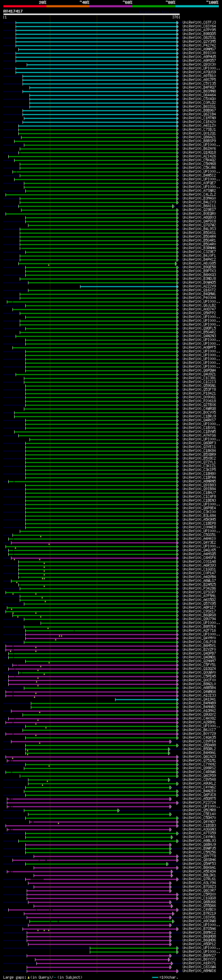Open the UniRef100_C6SY64 hit
This screenshot has height=980, width=222.
click(199, 26)
